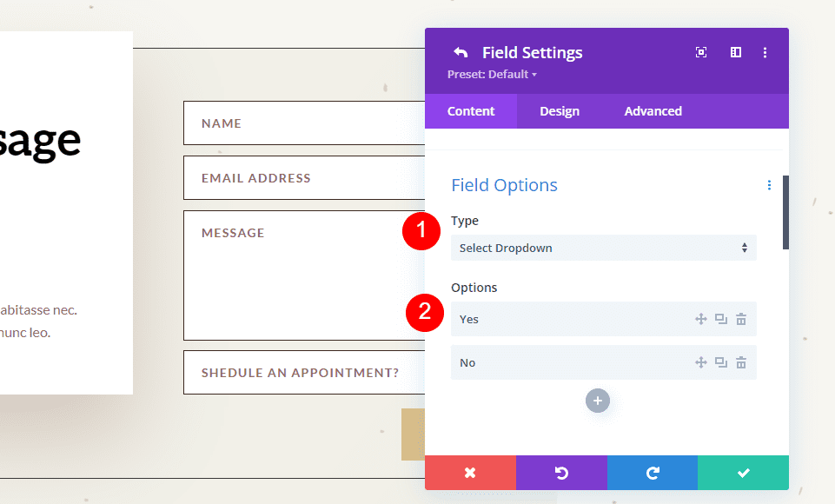Open the Field Options three-dot menu
Screen dimensions: 835x504
pos(768,185)
